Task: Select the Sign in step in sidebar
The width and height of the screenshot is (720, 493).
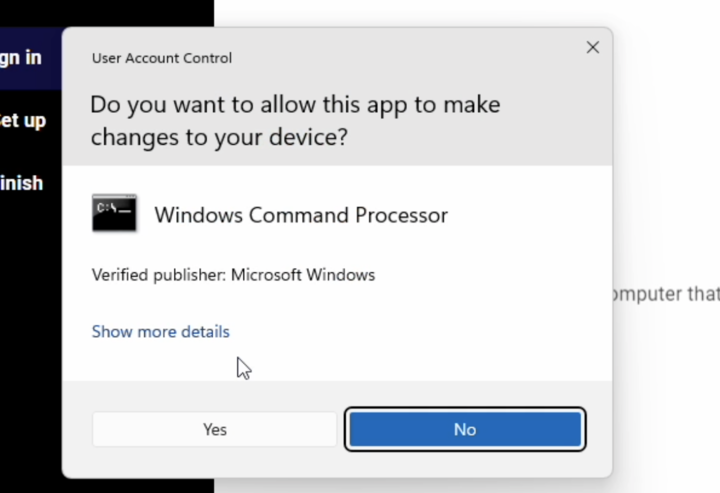Action: 21,58
